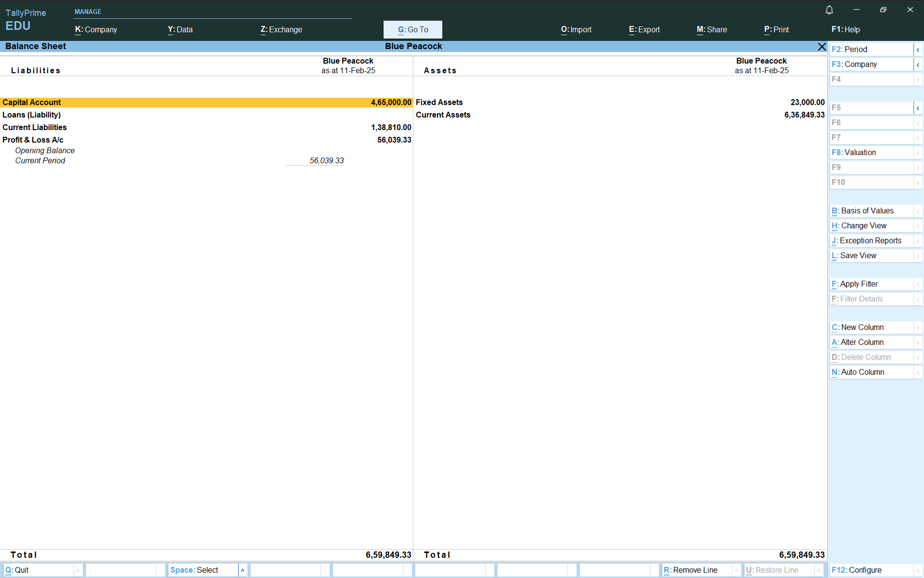Screen dimensions: 924x578
Task: Open the K: Company menu
Action: click(96, 29)
